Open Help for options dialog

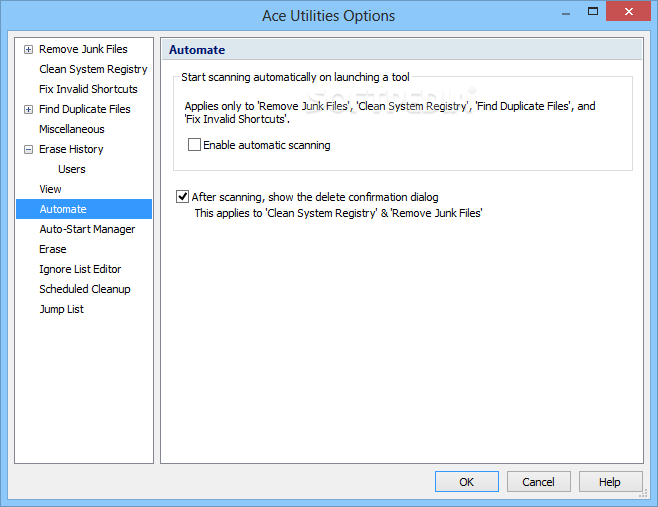(610, 481)
